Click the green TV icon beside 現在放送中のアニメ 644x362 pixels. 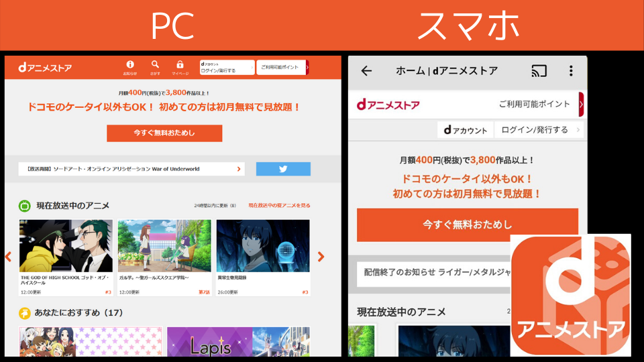coord(25,206)
